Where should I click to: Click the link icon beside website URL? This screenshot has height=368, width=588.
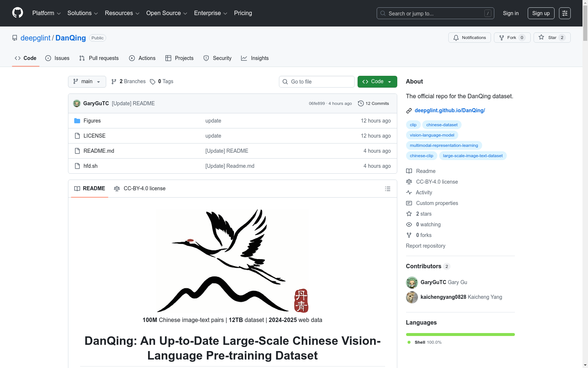[x=409, y=111]
